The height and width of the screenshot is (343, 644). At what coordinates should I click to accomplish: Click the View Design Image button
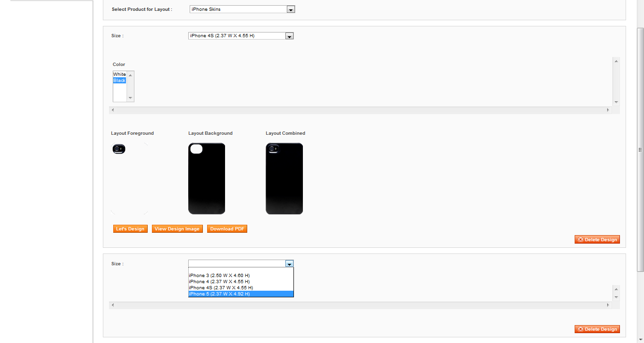pyautogui.click(x=177, y=229)
